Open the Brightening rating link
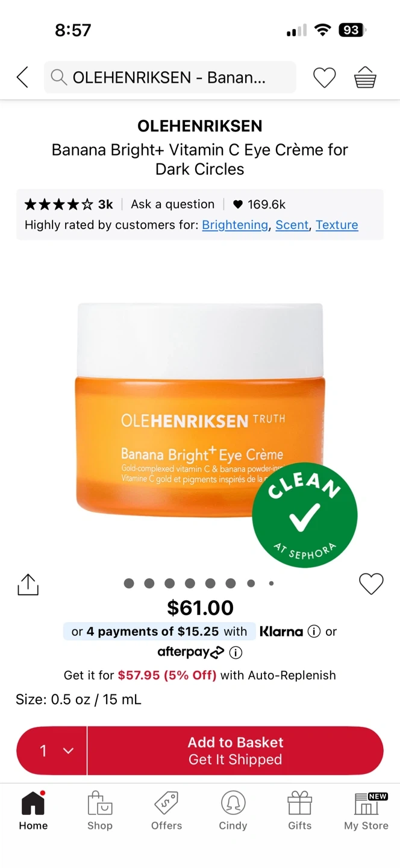This screenshot has width=400, height=868. 235,225
